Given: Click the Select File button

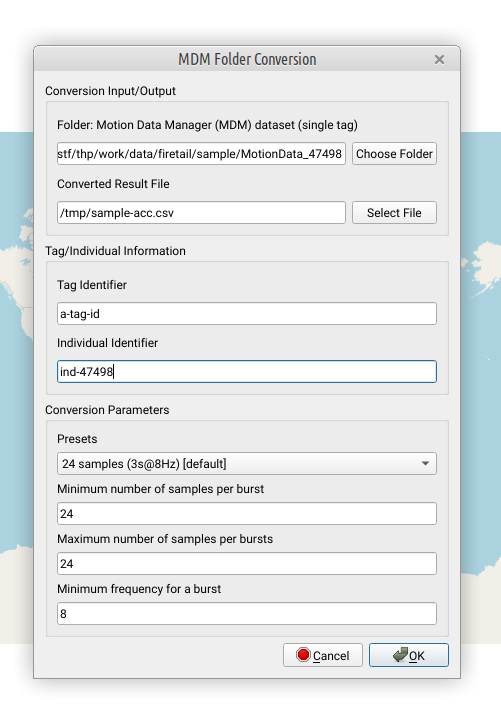Looking at the screenshot, I should pos(394,213).
